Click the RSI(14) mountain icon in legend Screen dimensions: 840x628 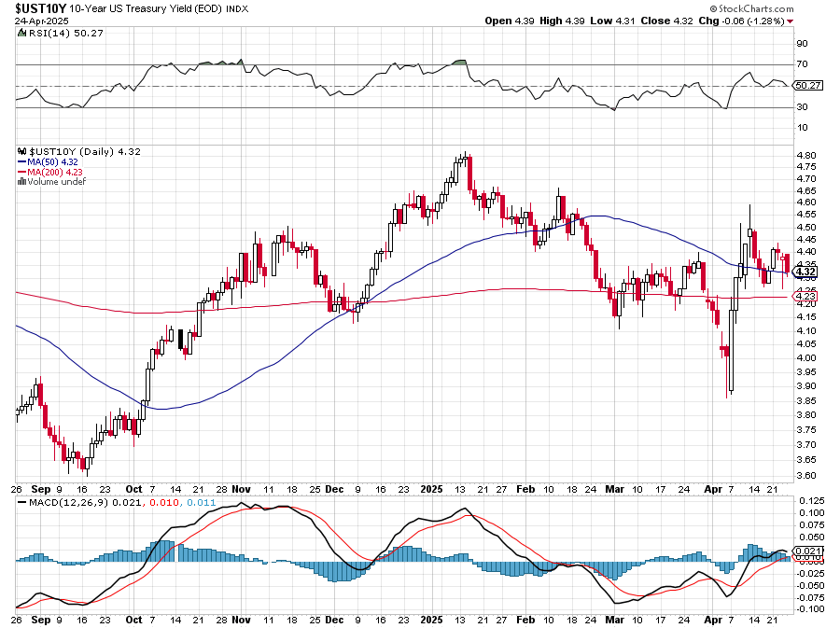coord(22,34)
